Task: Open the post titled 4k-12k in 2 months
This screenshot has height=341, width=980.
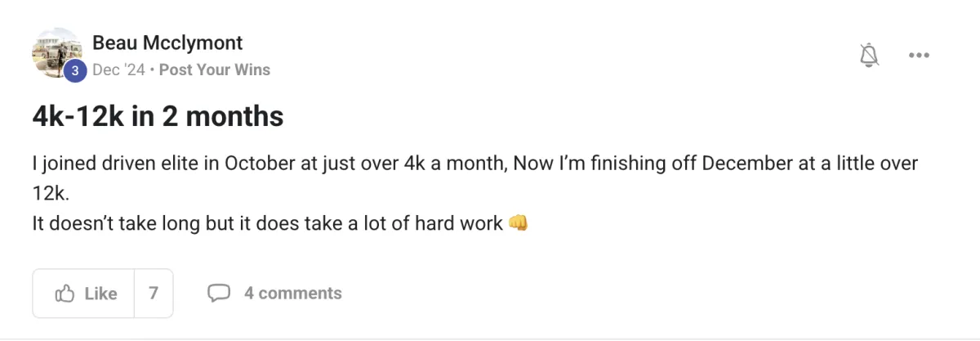Action: (x=158, y=117)
